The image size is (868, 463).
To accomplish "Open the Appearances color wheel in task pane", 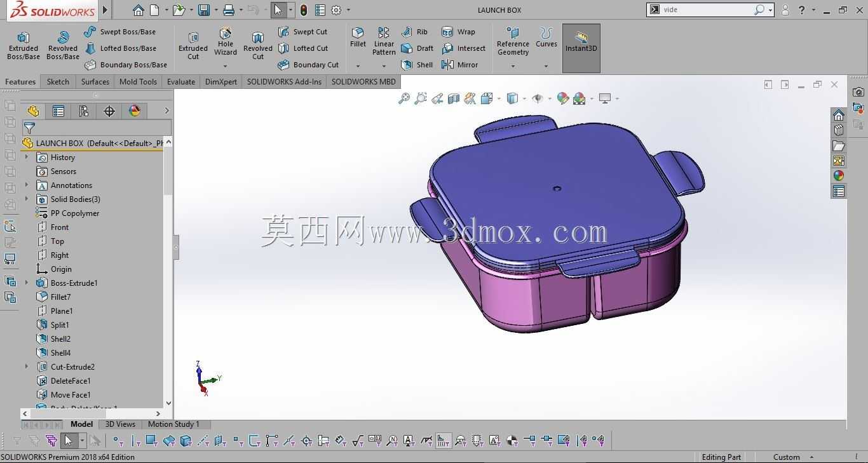I will pos(839,175).
